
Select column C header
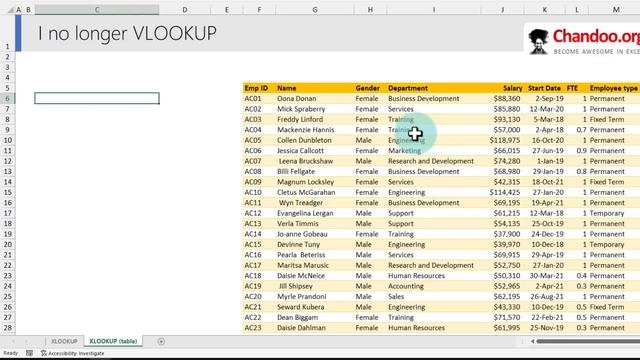tap(97, 9)
